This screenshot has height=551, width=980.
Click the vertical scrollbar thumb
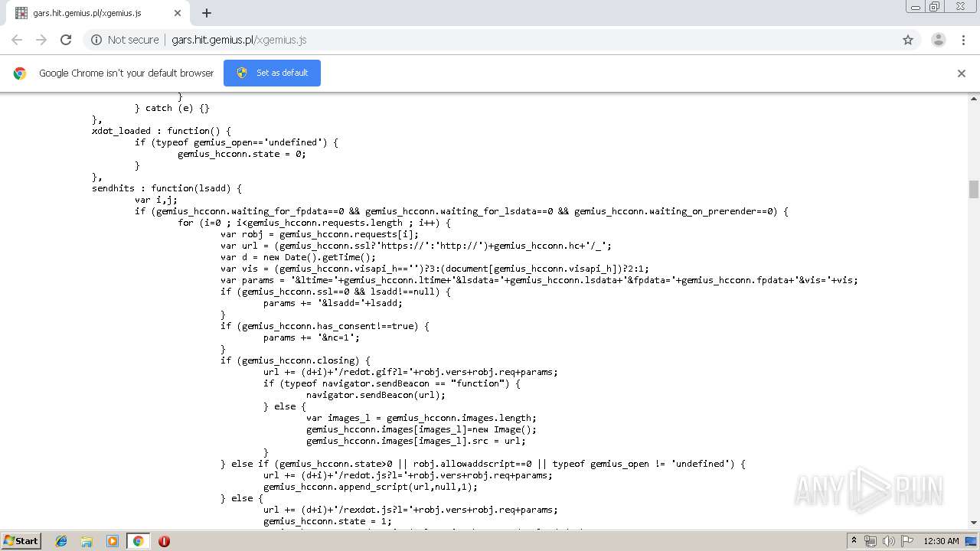tap(974, 189)
